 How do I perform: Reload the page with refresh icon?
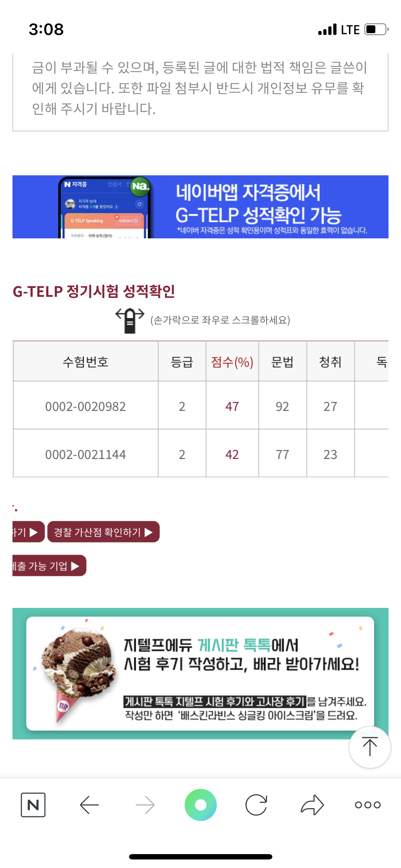point(256,805)
